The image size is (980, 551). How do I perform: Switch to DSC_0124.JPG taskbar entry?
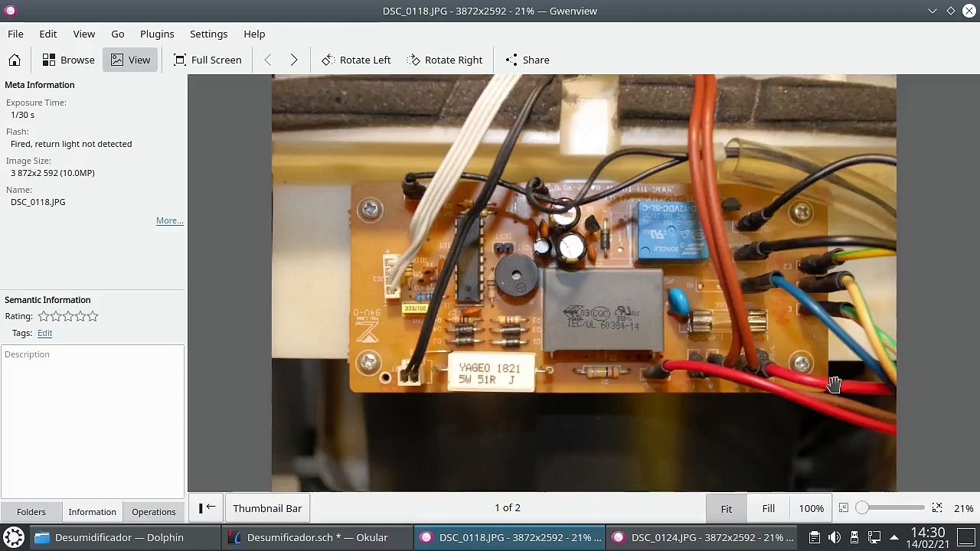click(702, 537)
